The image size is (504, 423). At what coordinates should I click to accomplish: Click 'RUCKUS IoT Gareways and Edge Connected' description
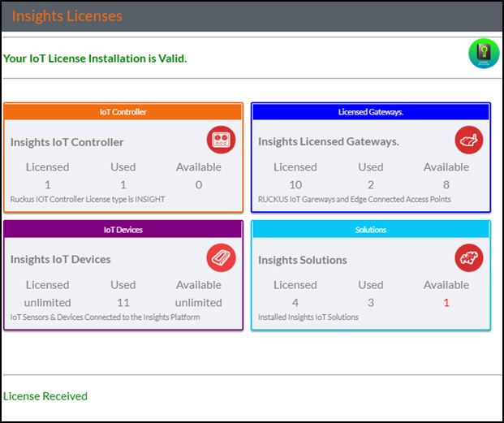tap(354, 199)
